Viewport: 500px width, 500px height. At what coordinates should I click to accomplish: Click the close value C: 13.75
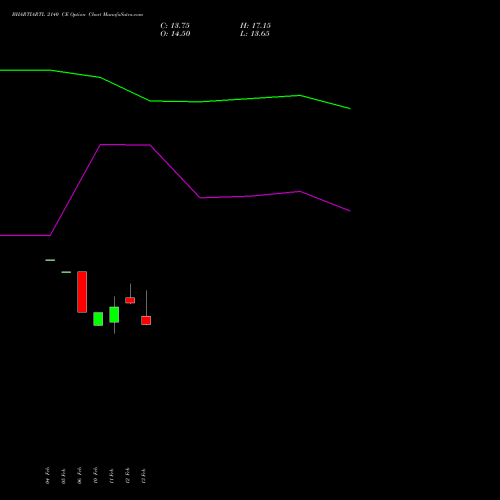[175, 26]
